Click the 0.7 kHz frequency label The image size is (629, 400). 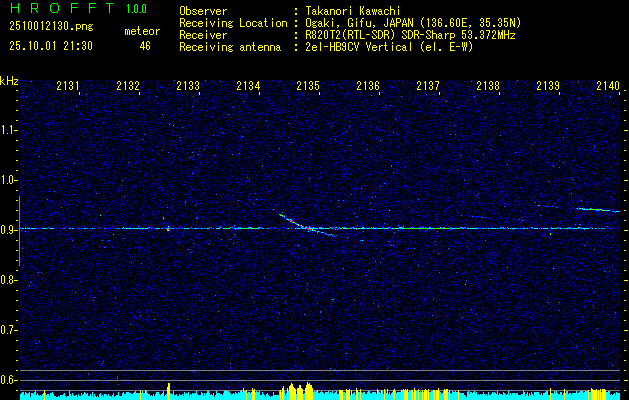(8, 330)
